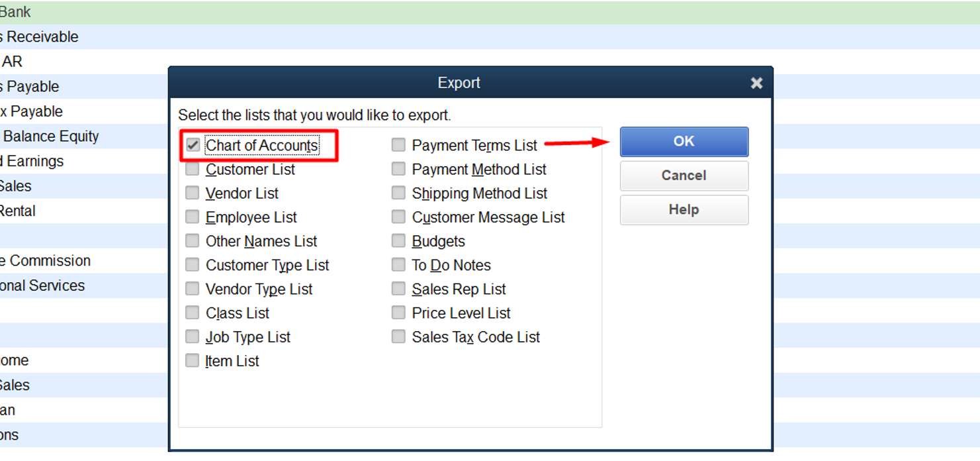Viewport: 980px width, 461px height.
Task: Select the Payment Terms List checkbox
Action: pyautogui.click(x=398, y=145)
